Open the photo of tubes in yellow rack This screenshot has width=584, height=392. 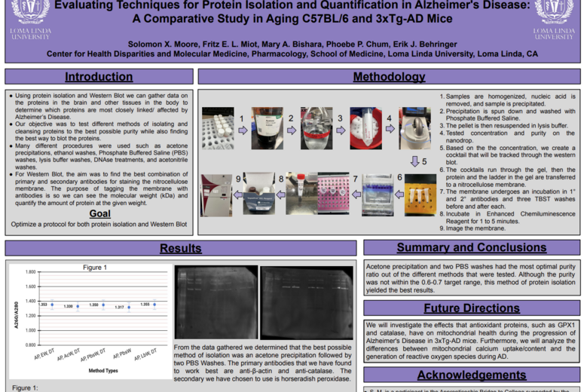click(420, 195)
